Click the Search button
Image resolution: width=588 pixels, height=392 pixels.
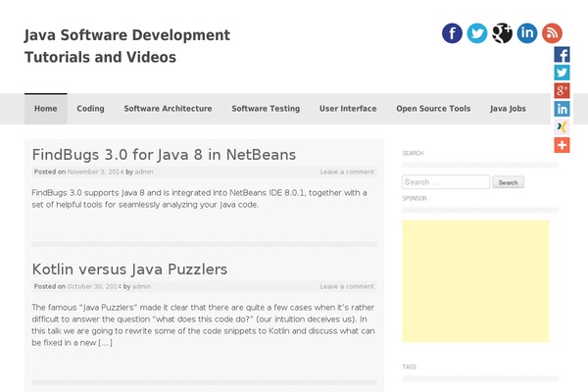508,182
